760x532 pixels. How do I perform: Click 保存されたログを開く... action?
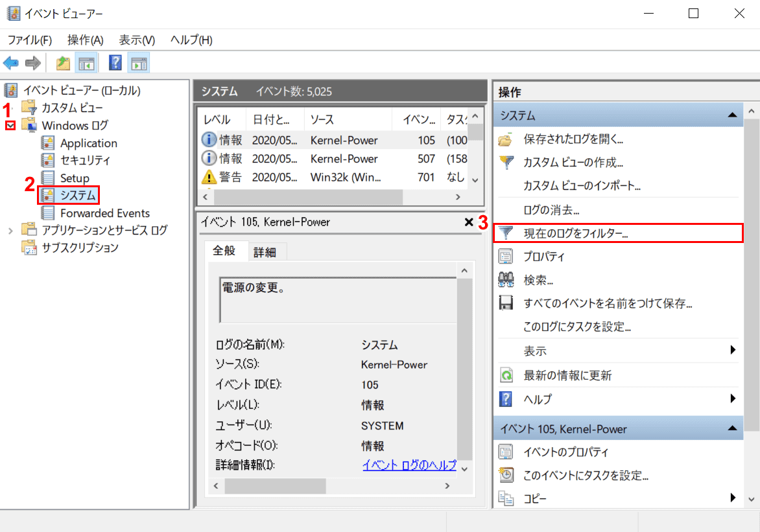[574, 139]
